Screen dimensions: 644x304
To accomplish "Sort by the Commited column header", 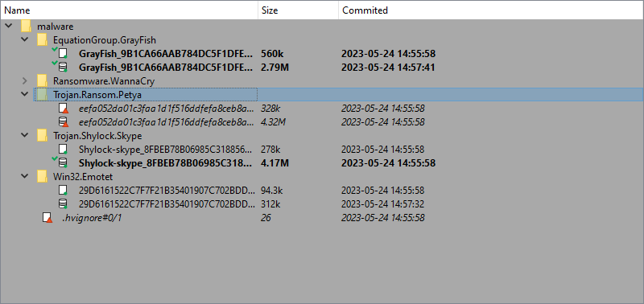I will 491,10.
